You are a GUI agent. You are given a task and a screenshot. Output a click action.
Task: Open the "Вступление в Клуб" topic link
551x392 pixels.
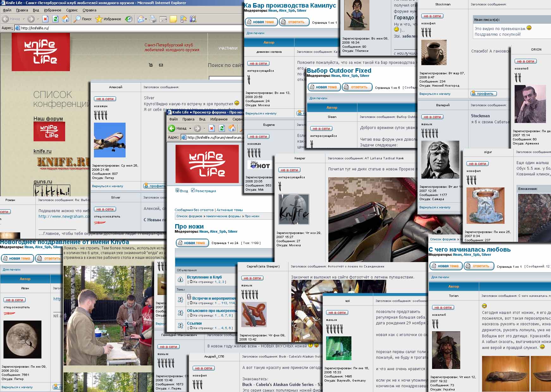click(x=204, y=277)
